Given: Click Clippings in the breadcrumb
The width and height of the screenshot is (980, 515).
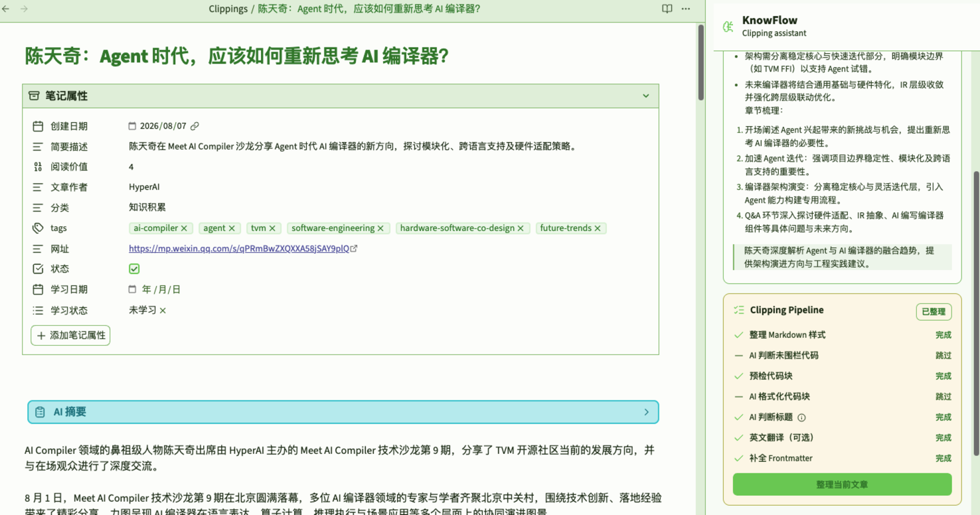Looking at the screenshot, I should pos(228,9).
